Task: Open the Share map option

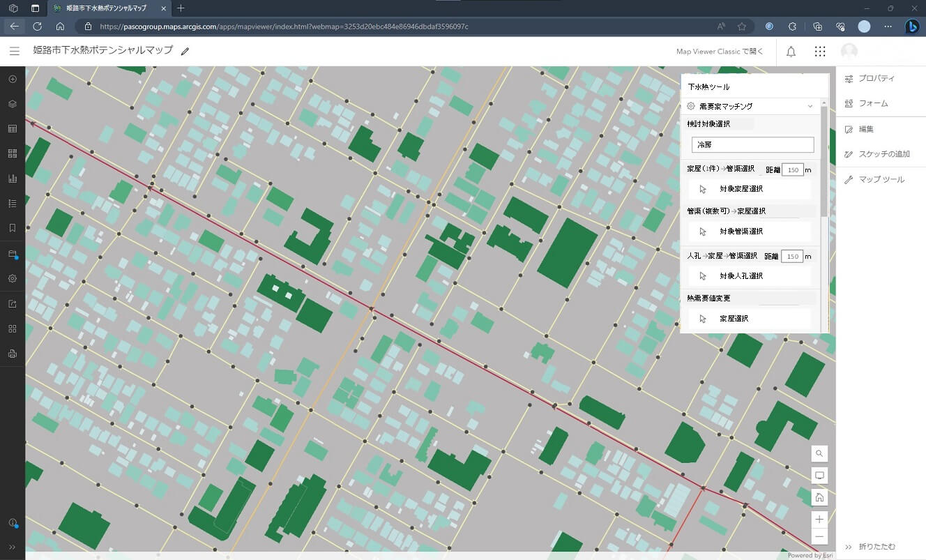Action: click(13, 304)
